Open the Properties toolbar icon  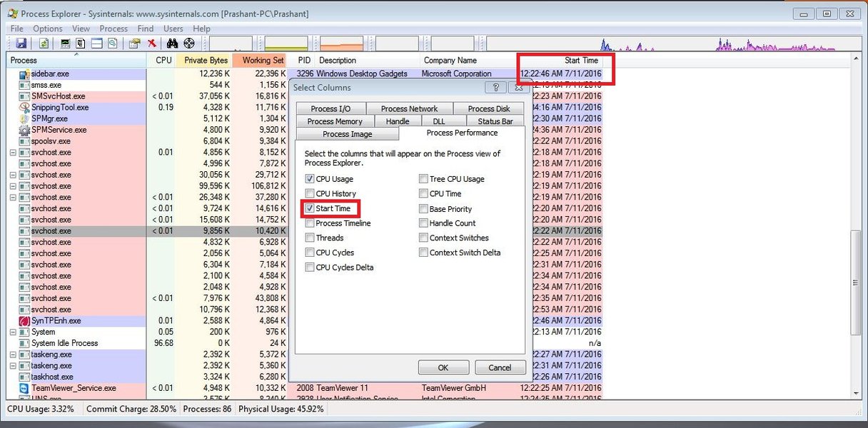pos(134,44)
